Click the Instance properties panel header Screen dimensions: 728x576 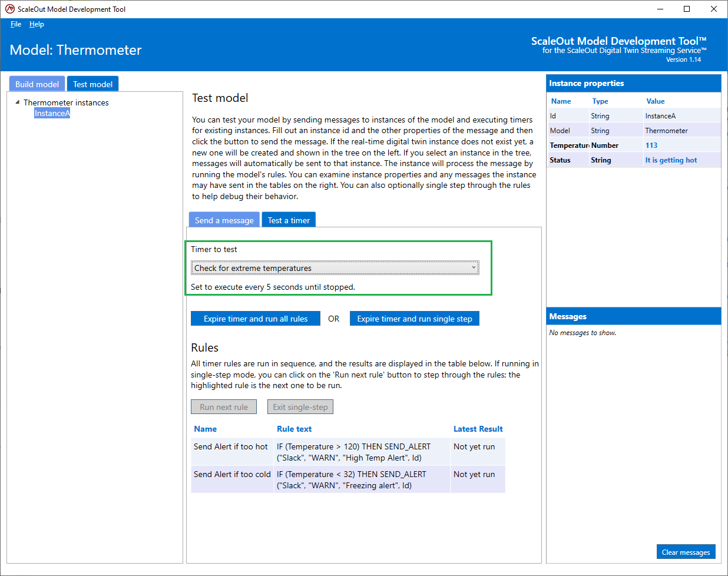634,83
